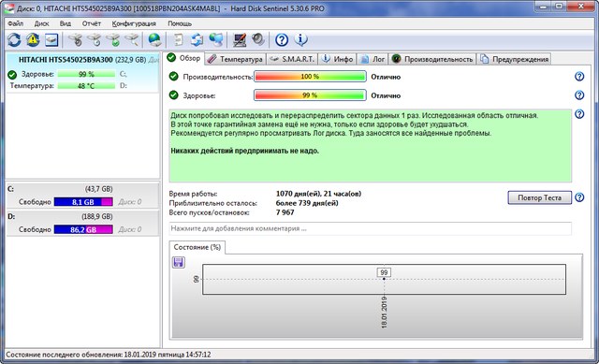Click the monitor with pencil toolbar icon
599x364 pixels.
(x=240, y=39)
